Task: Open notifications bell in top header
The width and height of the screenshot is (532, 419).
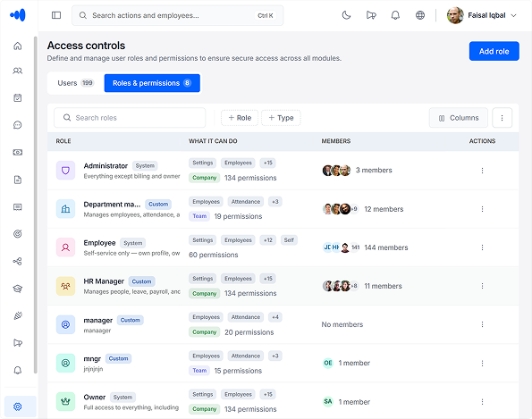Action: click(395, 15)
